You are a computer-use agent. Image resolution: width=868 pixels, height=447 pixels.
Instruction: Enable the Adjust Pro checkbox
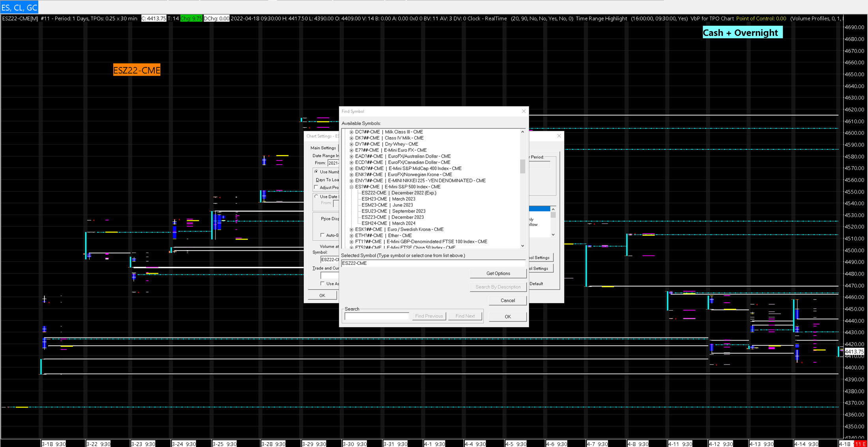point(316,187)
